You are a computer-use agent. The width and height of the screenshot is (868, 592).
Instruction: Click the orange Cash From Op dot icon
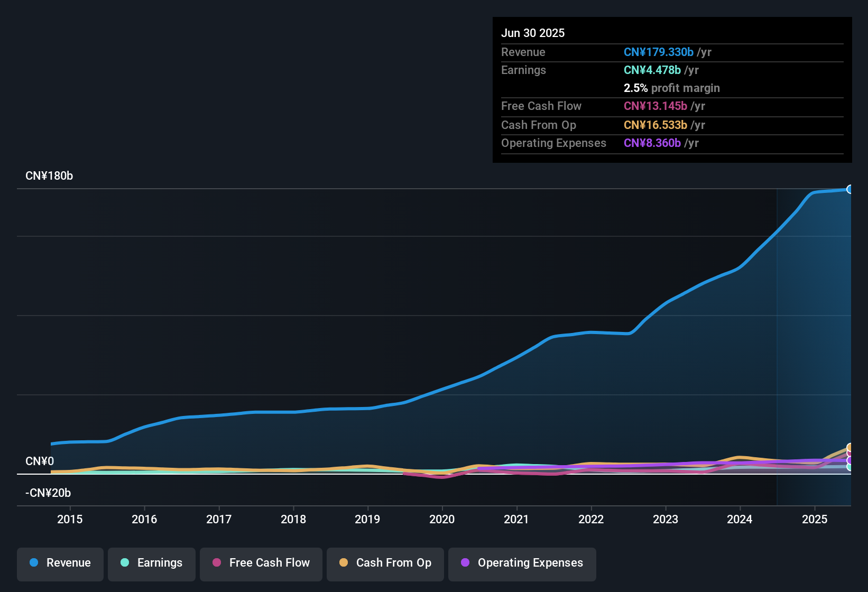pyautogui.click(x=343, y=563)
